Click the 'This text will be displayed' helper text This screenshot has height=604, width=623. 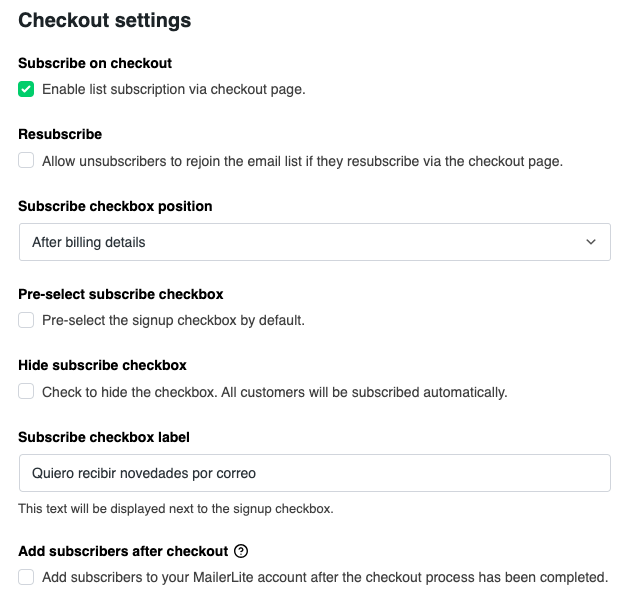[x=176, y=509]
